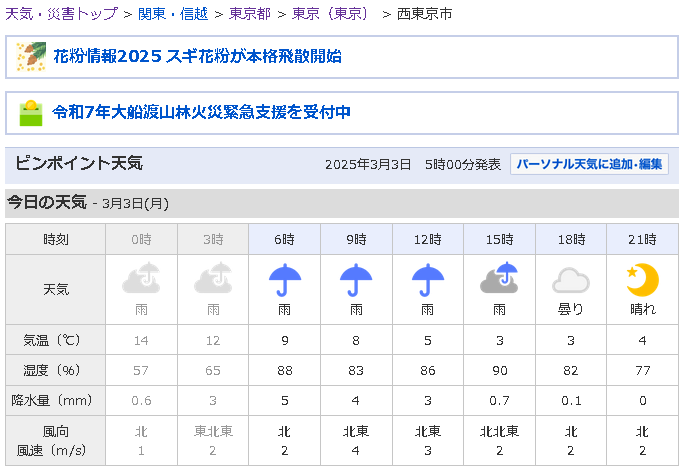683x469 pixels.
Task: Click the 21時 clear night moon icon
Action: (x=641, y=279)
